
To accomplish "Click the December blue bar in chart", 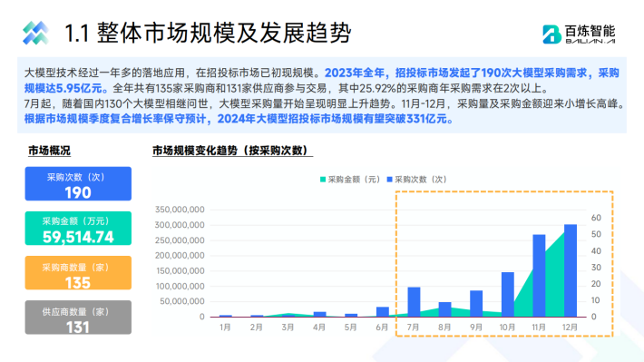I will click(x=571, y=270).
